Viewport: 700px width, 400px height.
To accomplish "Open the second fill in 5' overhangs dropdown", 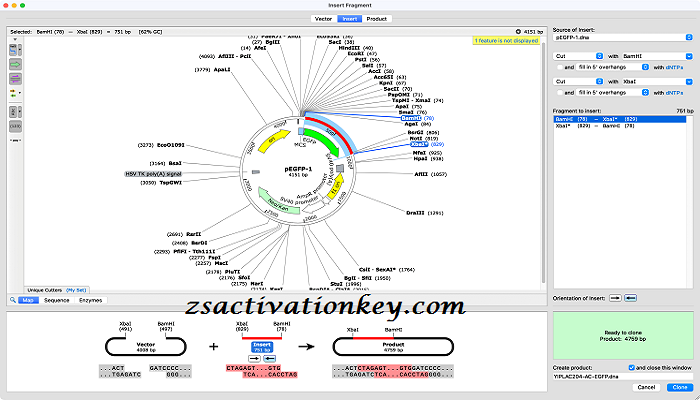I will pos(612,92).
